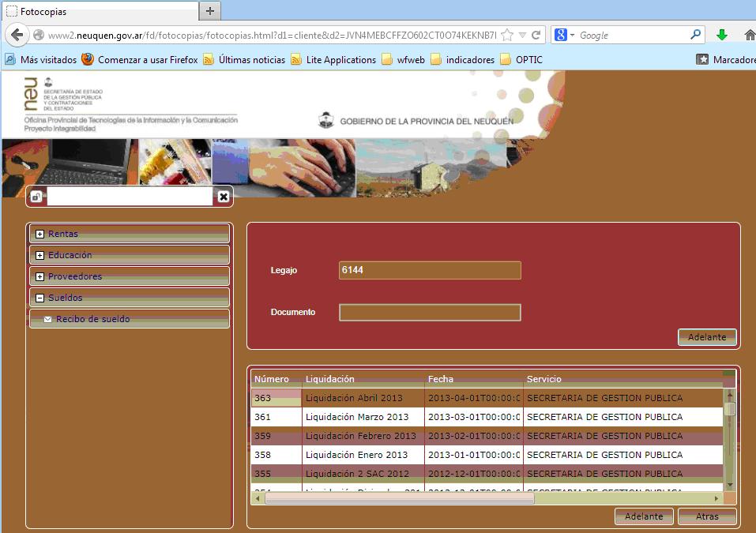Collapse the Sueldos section
Viewport: 756px width, 533px height.
[39, 298]
